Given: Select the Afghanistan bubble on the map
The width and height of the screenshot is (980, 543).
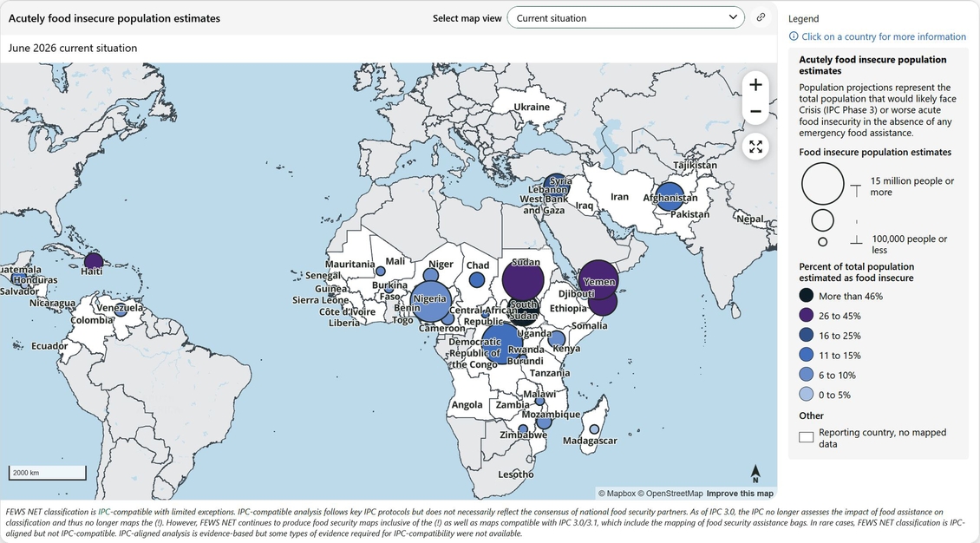Looking at the screenshot, I should coord(669,196).
